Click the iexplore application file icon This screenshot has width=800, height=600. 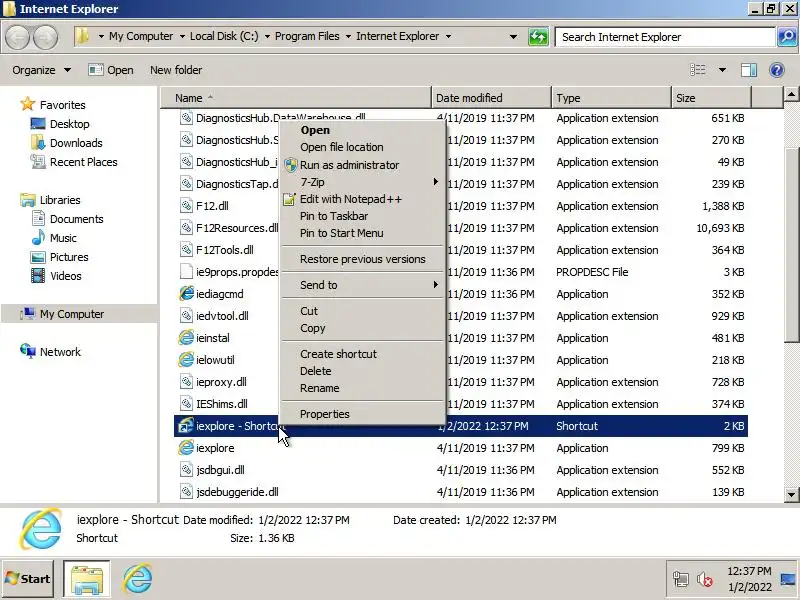(186, 447)
